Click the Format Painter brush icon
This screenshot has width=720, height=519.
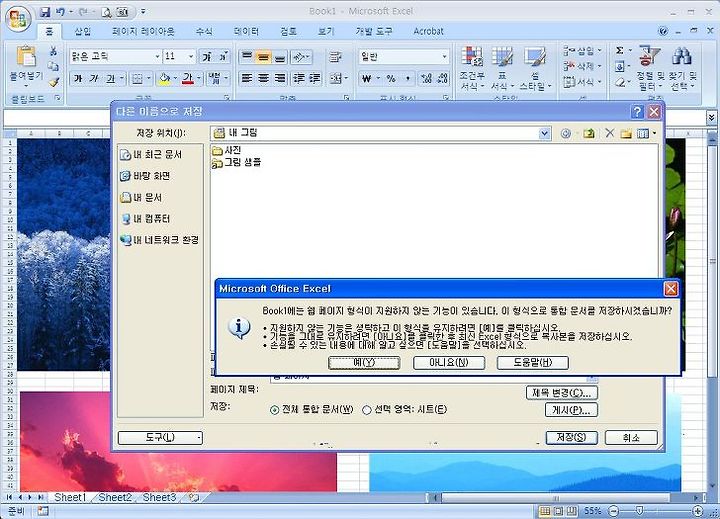point(54,82)
